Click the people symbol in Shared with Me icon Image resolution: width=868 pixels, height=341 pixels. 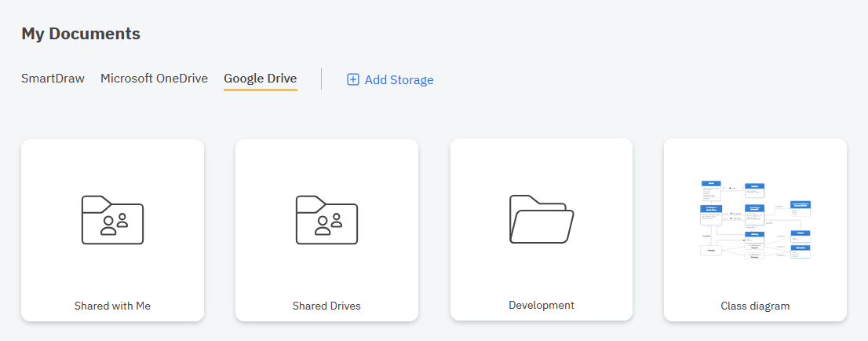[115, 225]
